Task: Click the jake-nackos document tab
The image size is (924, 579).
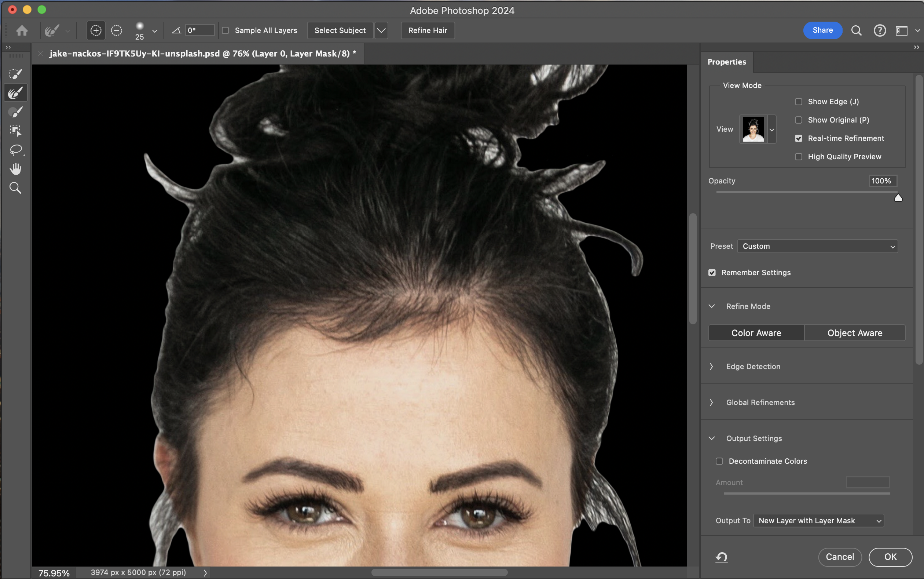Action: point(202,54)
